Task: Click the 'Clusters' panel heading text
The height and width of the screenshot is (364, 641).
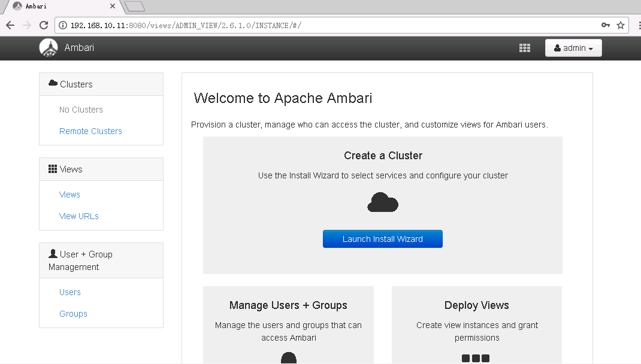Action: pyautogui.click(x=77, y=84)
